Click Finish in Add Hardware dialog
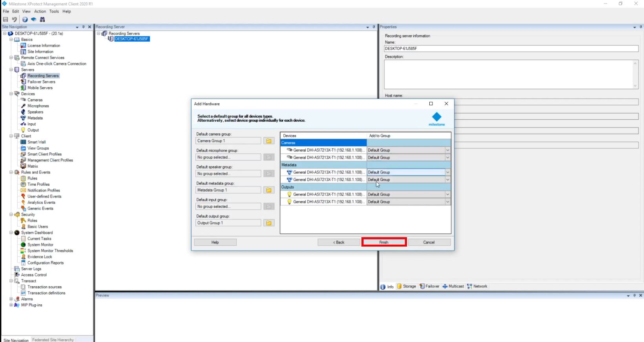 (384, 242)
